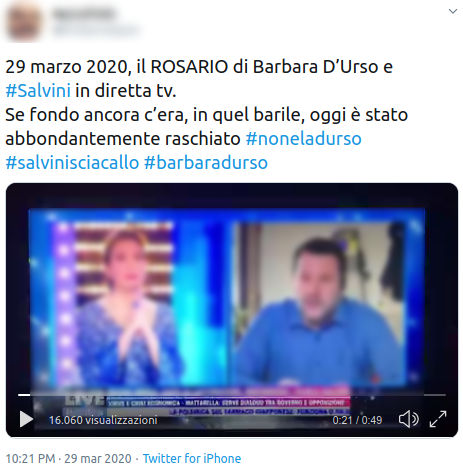Click the Twitter for iPhone source link
The image size is (463, 470).
[x=192, y=459]
